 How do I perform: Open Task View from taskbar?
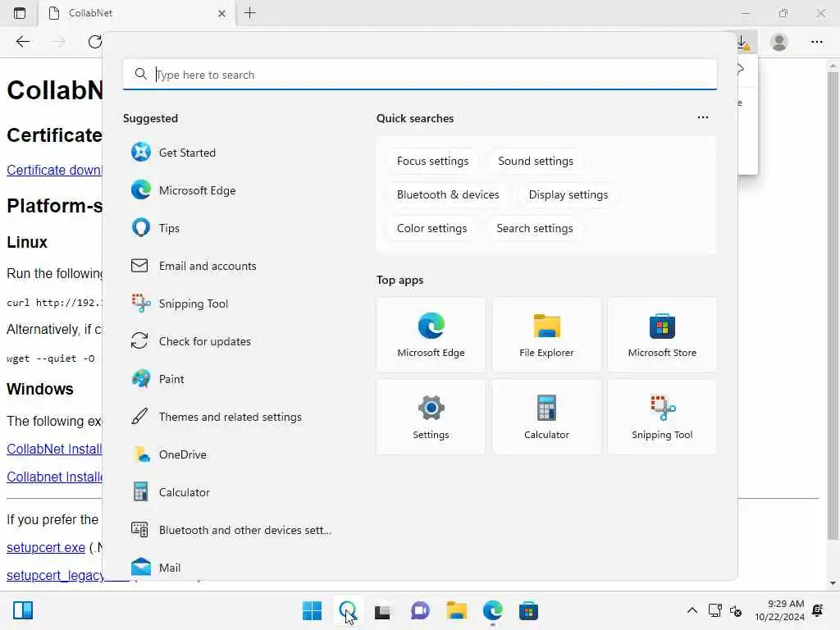[382, 610]
